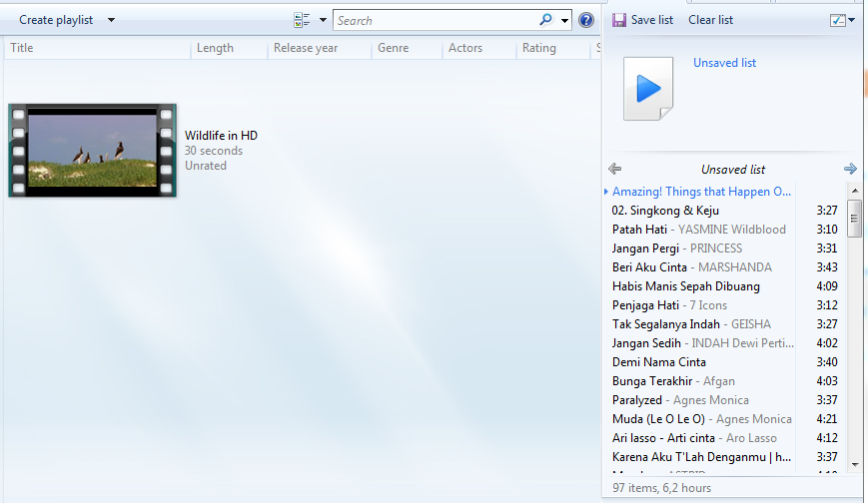Image resolution: width=868 pixels, height=503 pixels.
Task: Click the search magnifier icon
Action: pos(545,20)
